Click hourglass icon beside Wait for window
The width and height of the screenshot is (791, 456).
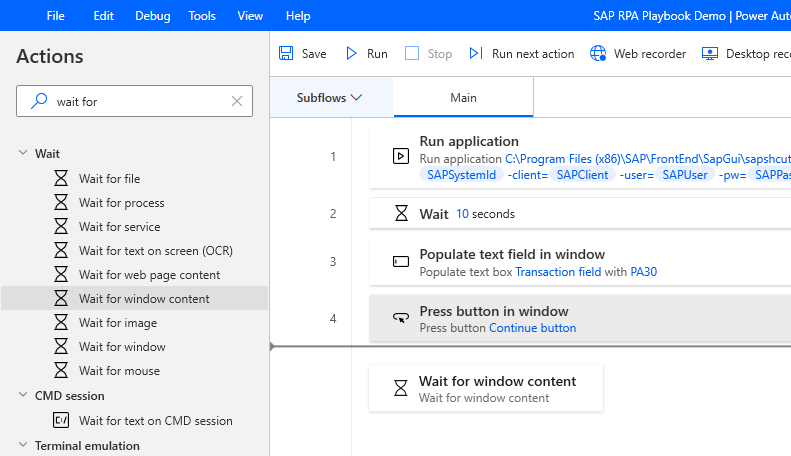[61, 346]
